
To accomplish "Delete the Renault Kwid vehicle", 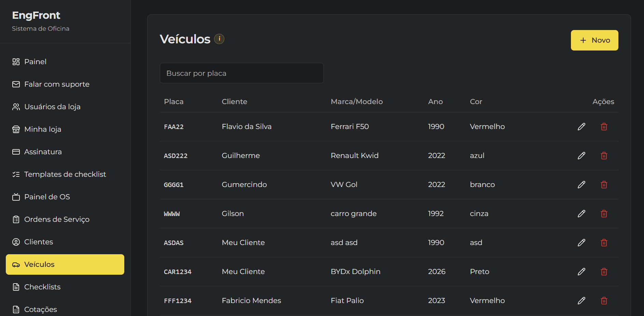I will [x=604, y=156].
